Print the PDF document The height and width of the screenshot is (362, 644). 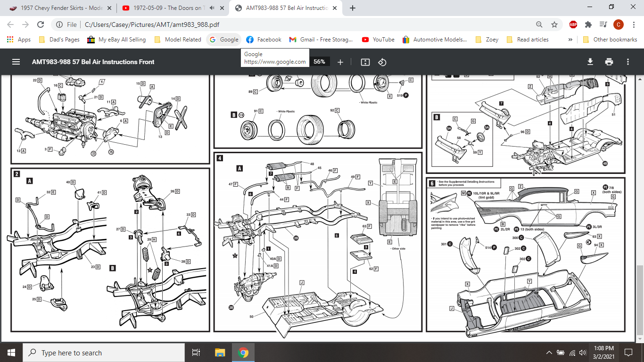click(609, 62)
